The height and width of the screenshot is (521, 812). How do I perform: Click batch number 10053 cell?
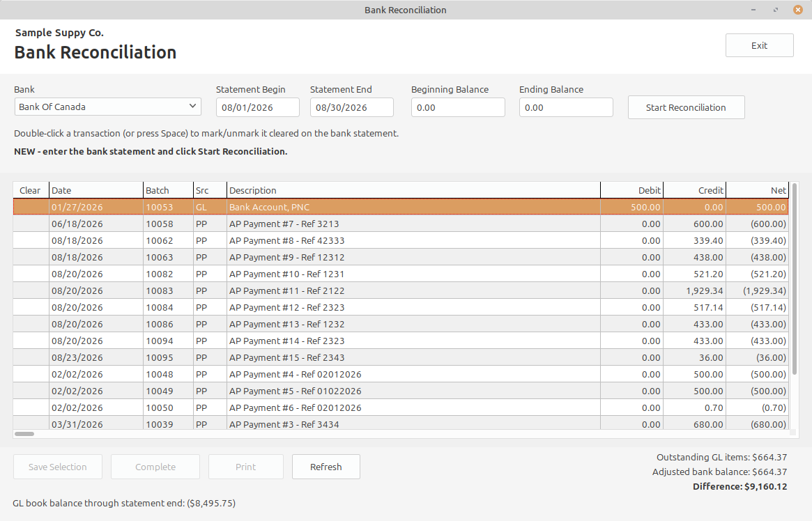pos(168,207)
